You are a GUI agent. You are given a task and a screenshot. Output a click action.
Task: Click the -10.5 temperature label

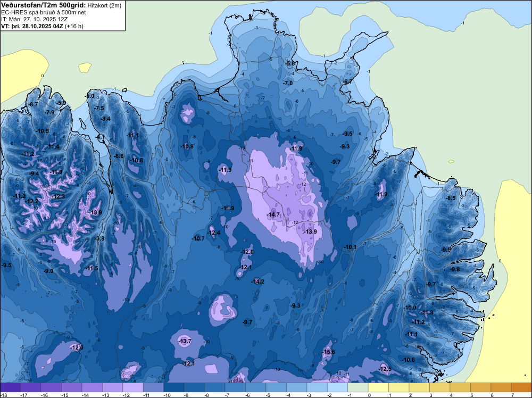click(43, 131)
